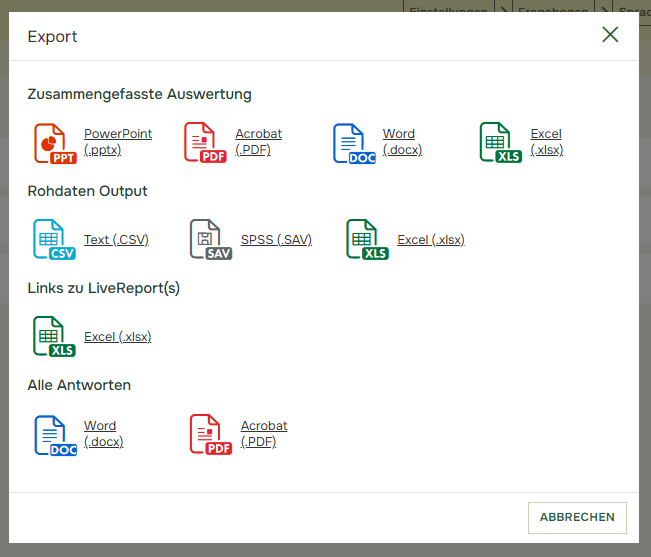
Task: Select Acrobat (.PDF) link in Zusammengefasste Auswertung
Action: (258, 142)
